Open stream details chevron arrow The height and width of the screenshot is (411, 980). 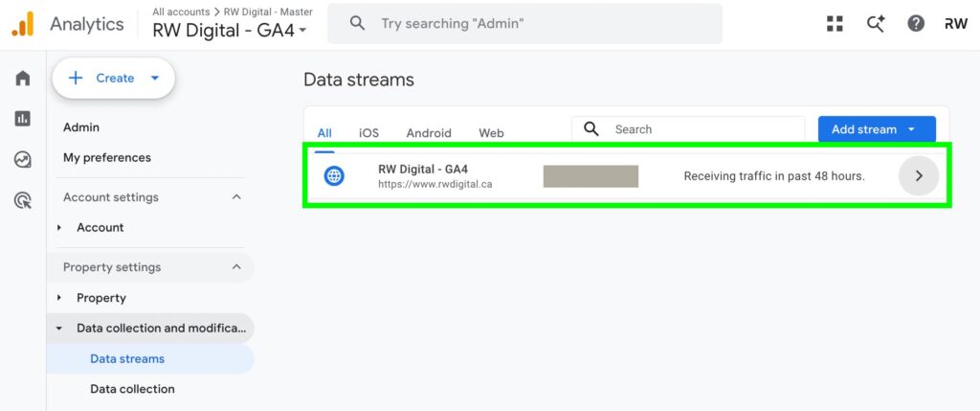919,176
